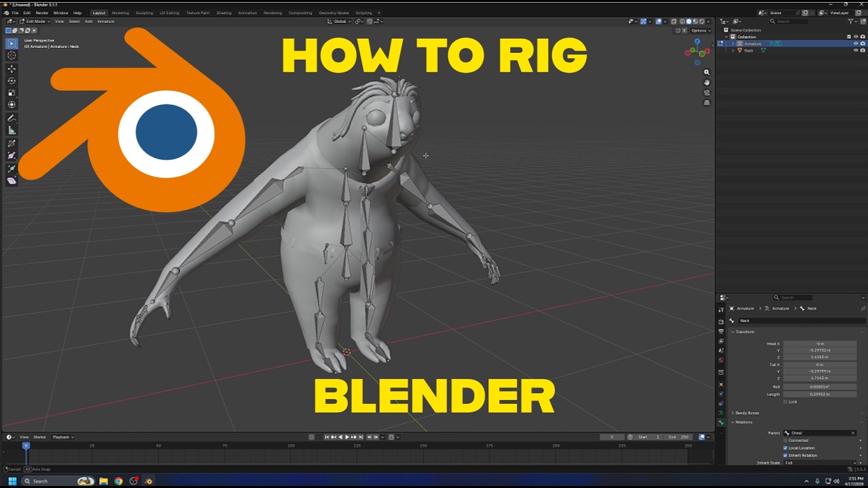Open the viewport Options button

coord(700,30)
